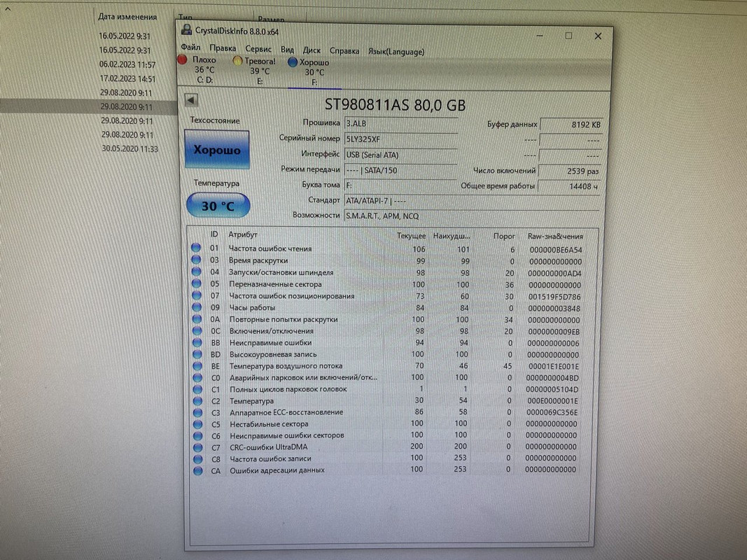Image resolution: width=747 pixels, height=560 pixels.
Task: Click the status dot of attribute C3
Action: [x=197, y=412]
